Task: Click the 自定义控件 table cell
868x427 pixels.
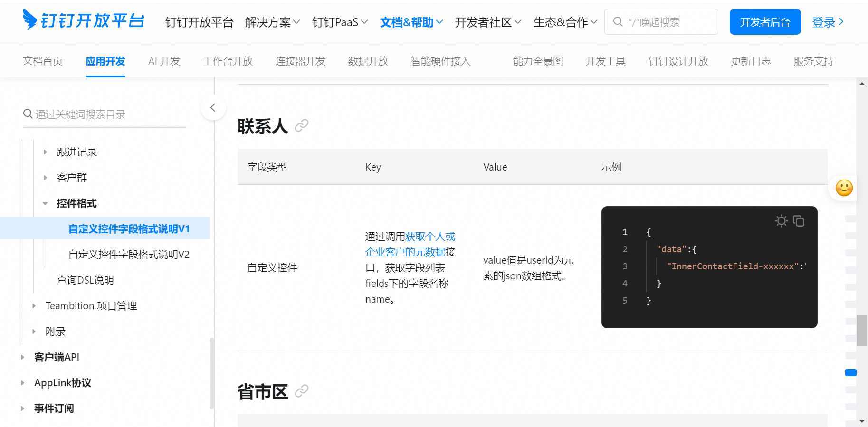Action: (272, 268)
